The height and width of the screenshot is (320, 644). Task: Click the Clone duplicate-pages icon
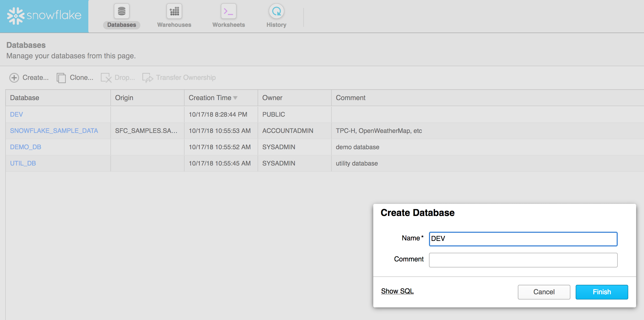pos(61,78)
